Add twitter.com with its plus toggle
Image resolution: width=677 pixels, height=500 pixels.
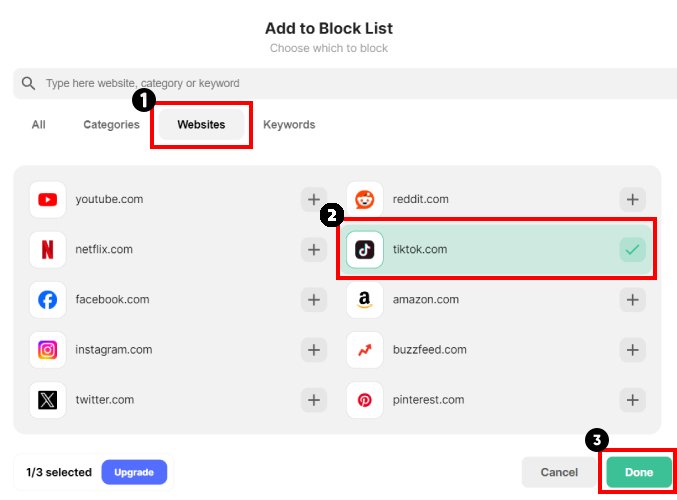click(x=314, y=399)
